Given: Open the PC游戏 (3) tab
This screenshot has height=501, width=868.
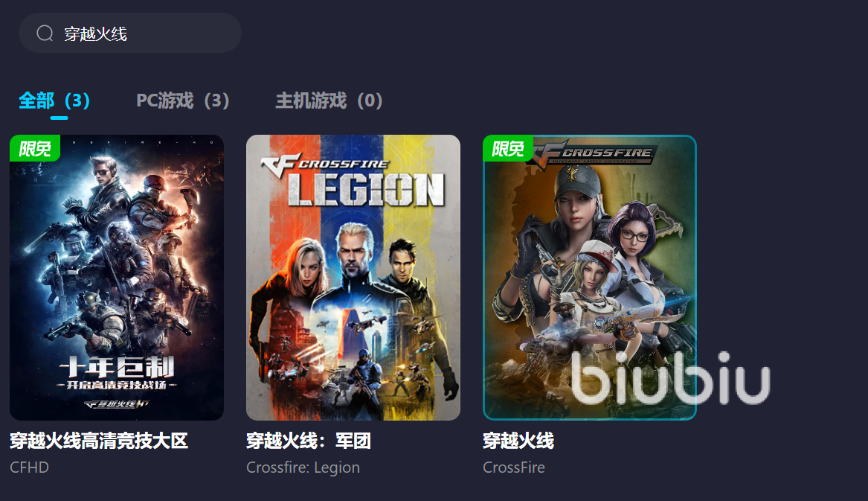Looking at the screenshot, I should (183, 100).
